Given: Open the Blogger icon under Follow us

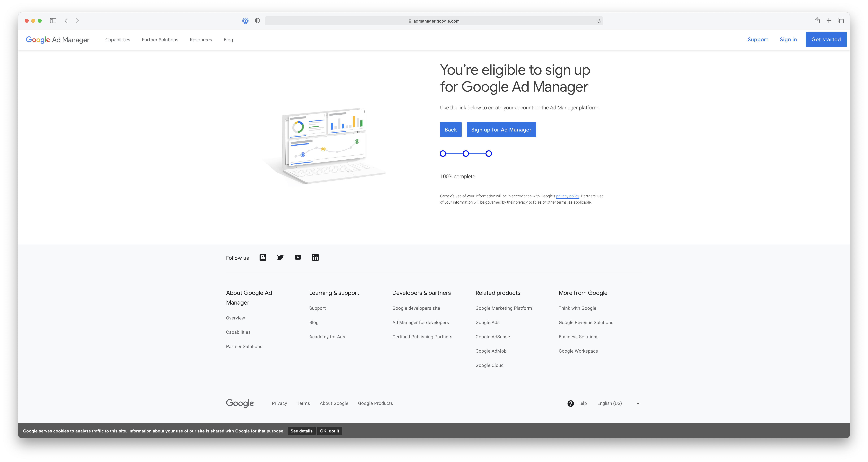Looking at the screenshot, I should [263, 258].
